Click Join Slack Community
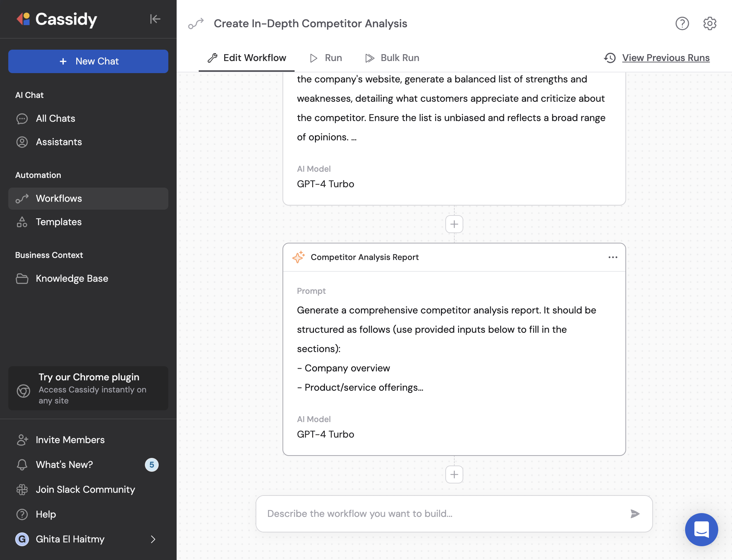Screen dimensions: 732x560 coord(88,489)
